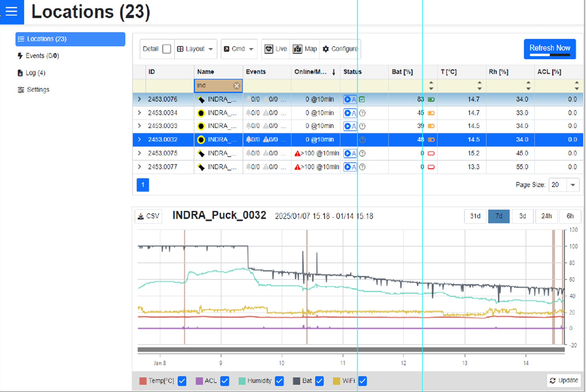Open the Cmd dropdown menu
The height and width of the screenshot is (392, 586).
(x=239, y=49)
